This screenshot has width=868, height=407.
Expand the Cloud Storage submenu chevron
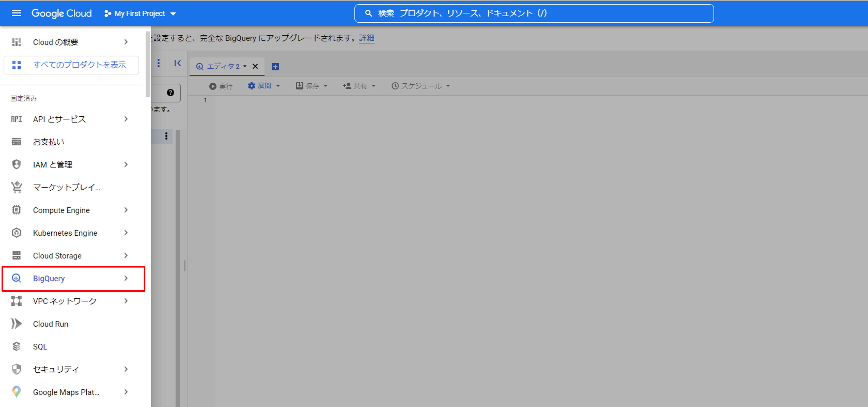point(126,256)
